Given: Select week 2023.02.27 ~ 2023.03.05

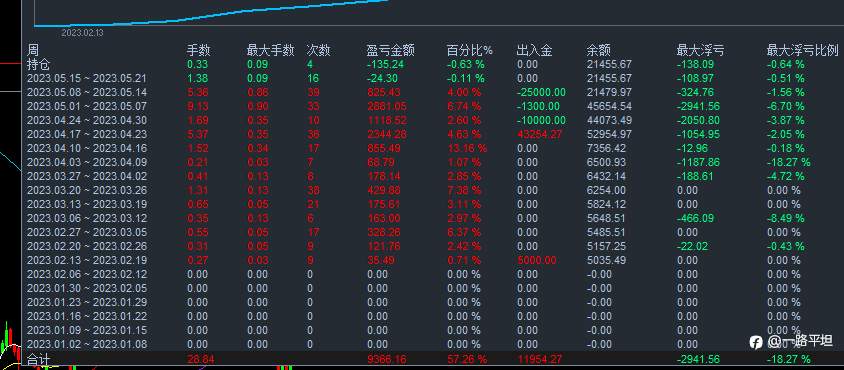Looking at the screenshot, I should pos(87,233).
